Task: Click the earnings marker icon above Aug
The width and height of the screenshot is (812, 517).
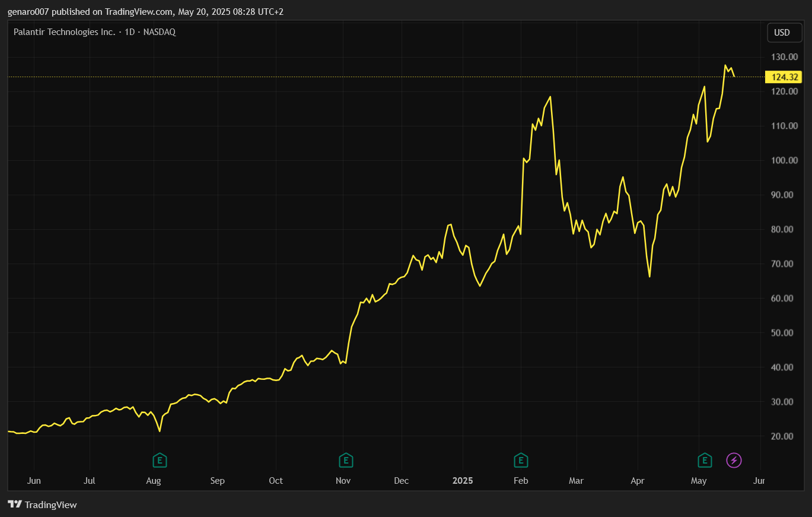Action: point(159,460)
